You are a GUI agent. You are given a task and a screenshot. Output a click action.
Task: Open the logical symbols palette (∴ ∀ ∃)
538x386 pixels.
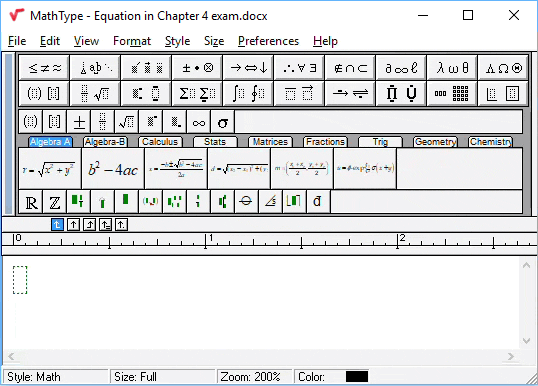(299, 68)
